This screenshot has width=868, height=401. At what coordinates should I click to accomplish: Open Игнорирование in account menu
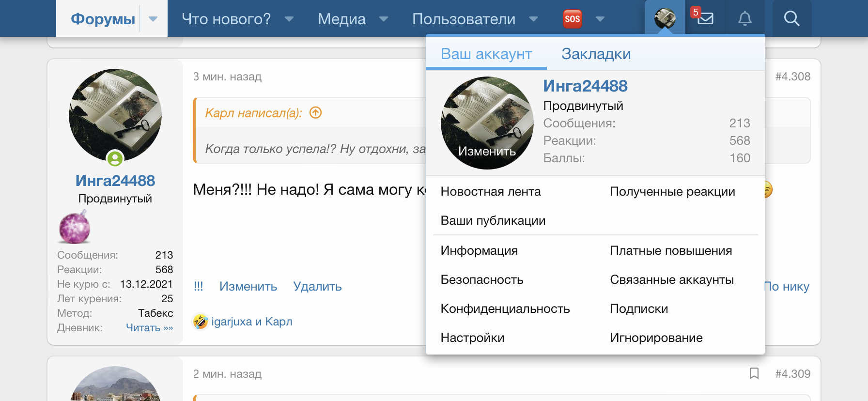coord(656,338)
